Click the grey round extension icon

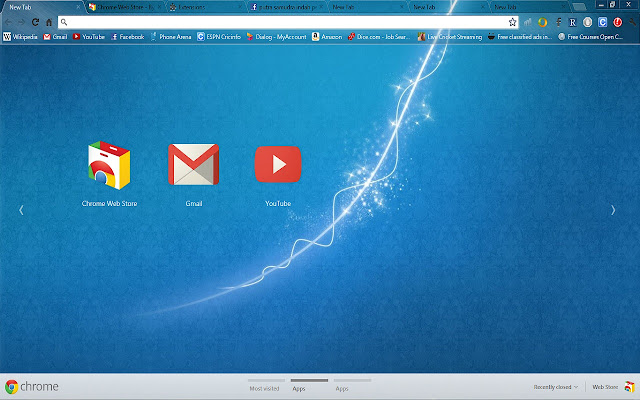[587, 22]
